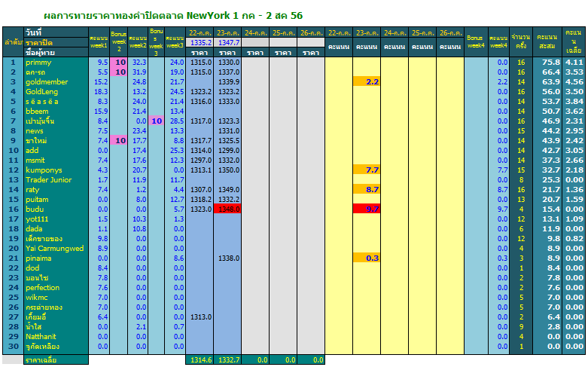Click the title text mentioning NewYork
588x367 pixels.
pyautogui.click(x=173, y=16)
